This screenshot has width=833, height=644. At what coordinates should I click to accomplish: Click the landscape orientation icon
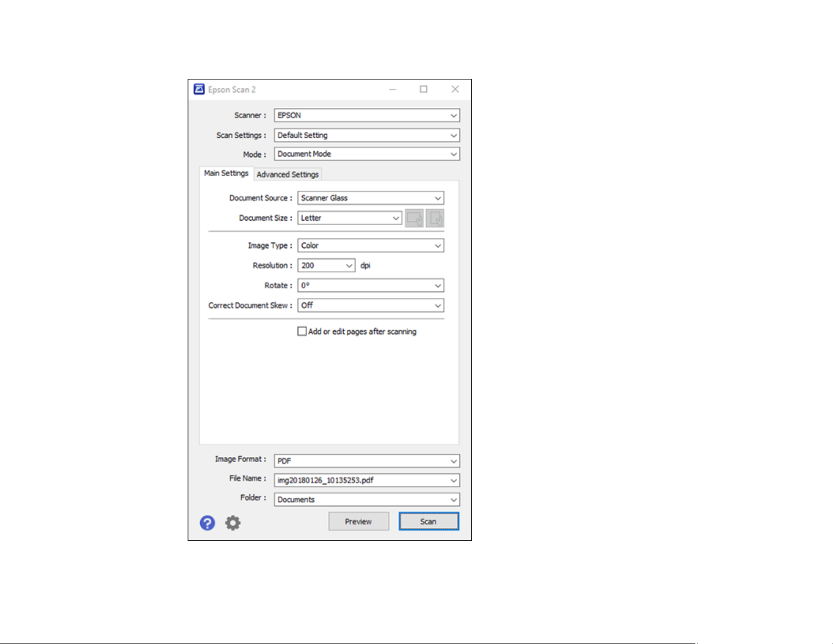click(414, 218)
